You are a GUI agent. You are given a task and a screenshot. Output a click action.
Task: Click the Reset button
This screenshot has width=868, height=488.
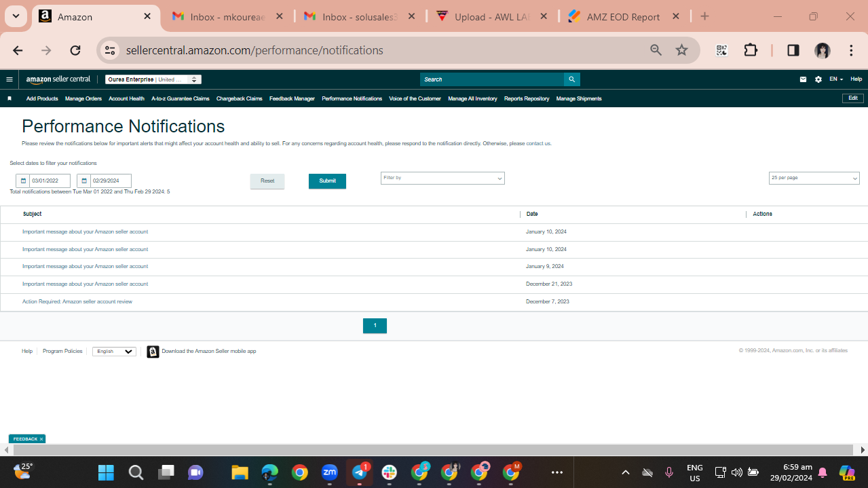click(267, 181)
